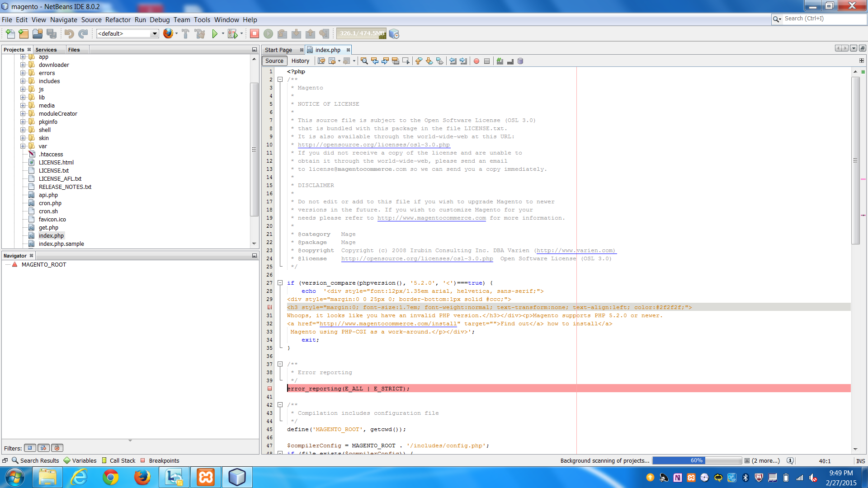This screenshot has width=868, height=488.
Task: Click the Debug Project toolbar icon
Action: (232, 34)
